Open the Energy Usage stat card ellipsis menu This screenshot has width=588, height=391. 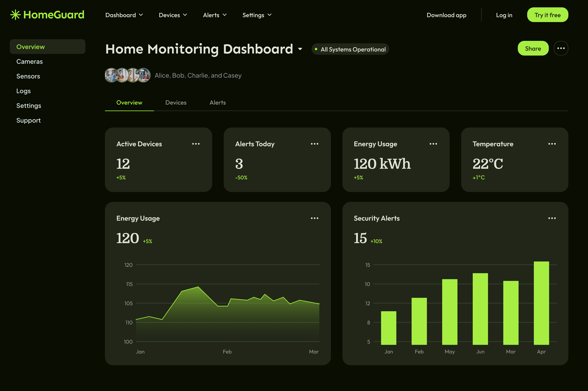433,144
